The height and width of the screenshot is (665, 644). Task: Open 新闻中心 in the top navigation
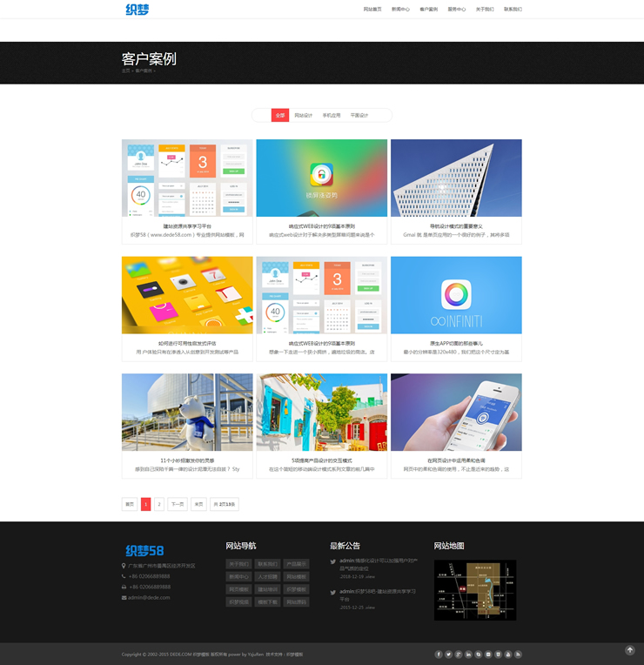[x=400, y=10]
